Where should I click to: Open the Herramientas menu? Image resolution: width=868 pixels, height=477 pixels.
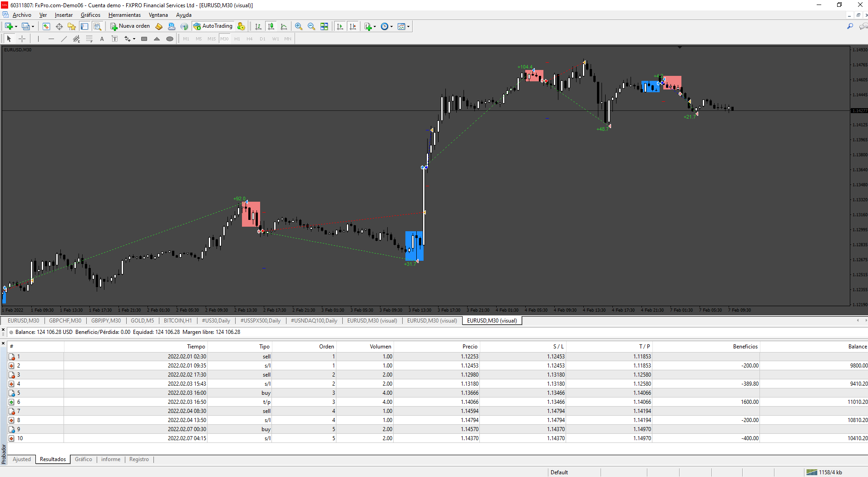[124, 15]
